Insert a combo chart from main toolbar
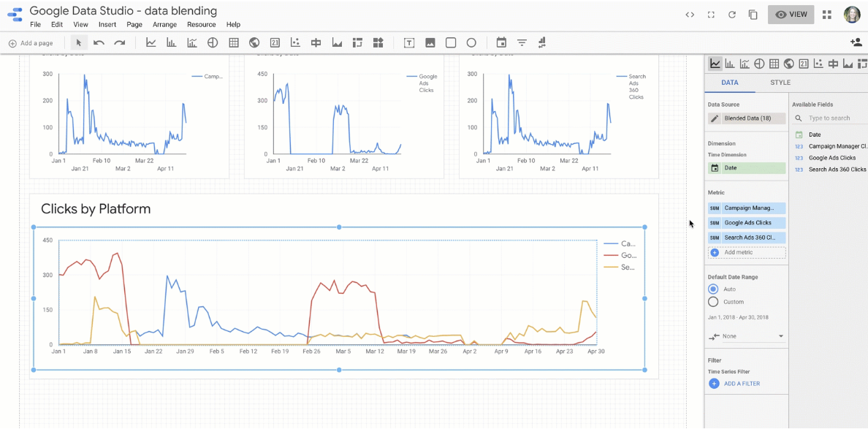The width and height of the screenshot is (868, 440). [192, 42]
